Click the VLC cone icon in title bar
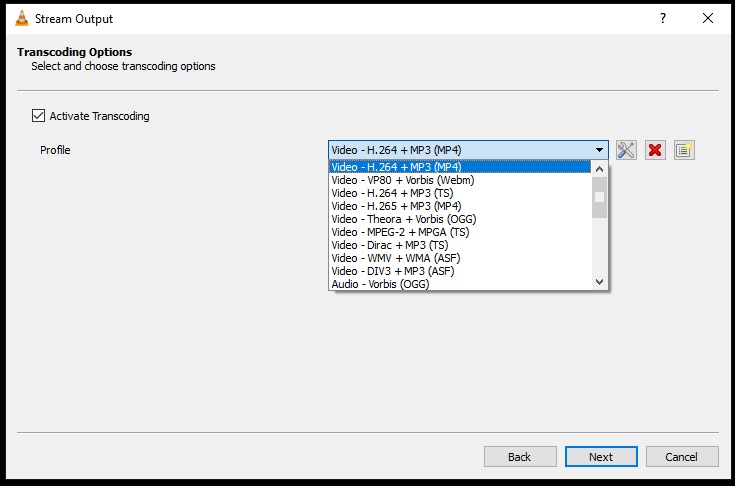The height and width of the screenshot is (486, 735). tap(22, 18)
